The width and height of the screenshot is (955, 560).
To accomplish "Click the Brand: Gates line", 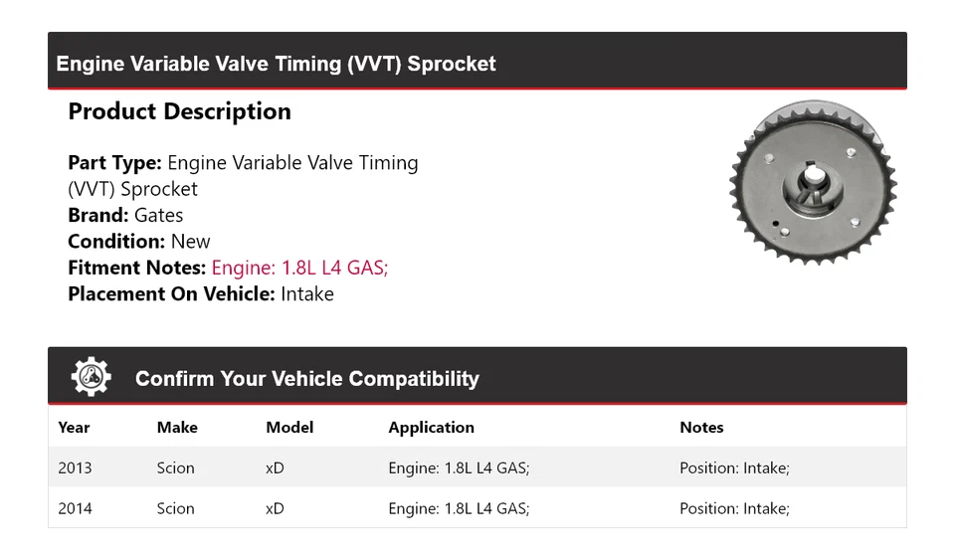I will 125,215.
